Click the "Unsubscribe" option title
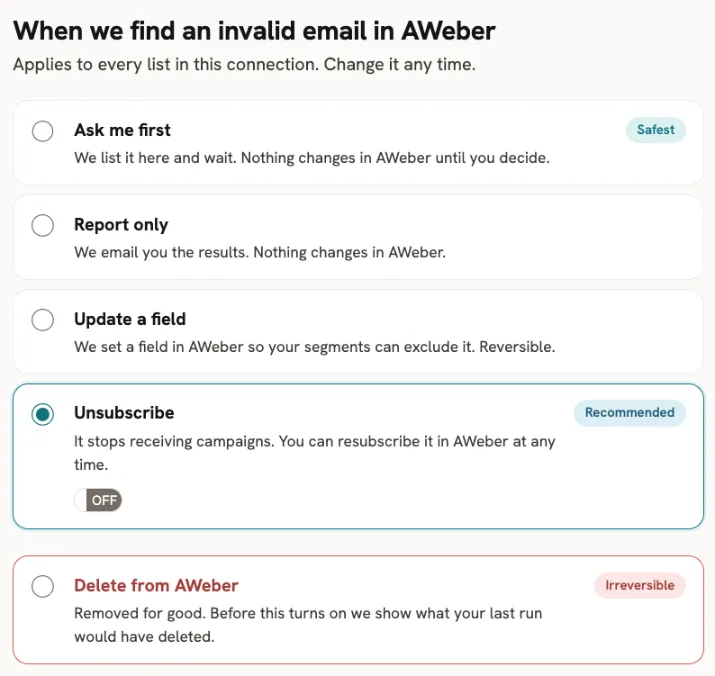The width and height of the screenshot is (715, 676). (124, 413)
